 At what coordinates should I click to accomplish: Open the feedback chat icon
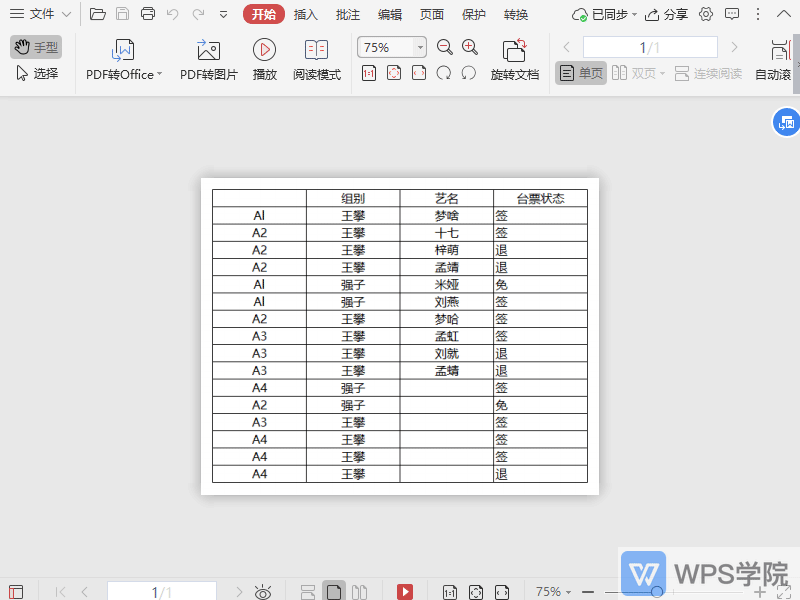(732, 14)
